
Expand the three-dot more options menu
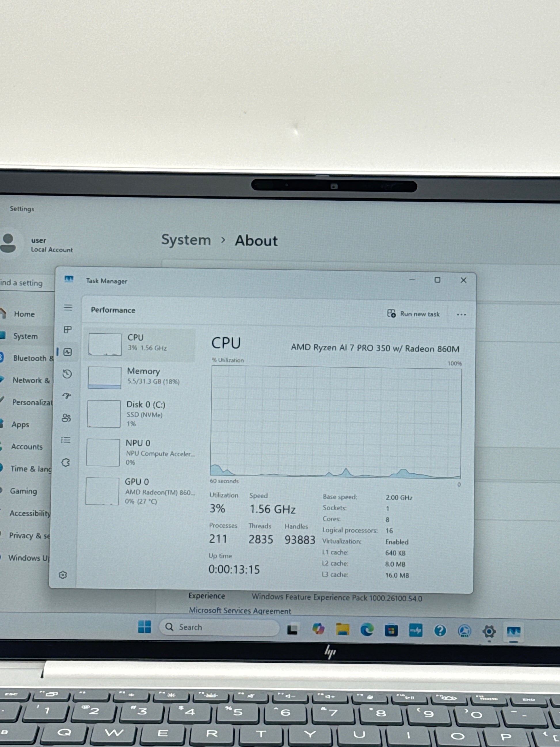click(x=461, y=314)
